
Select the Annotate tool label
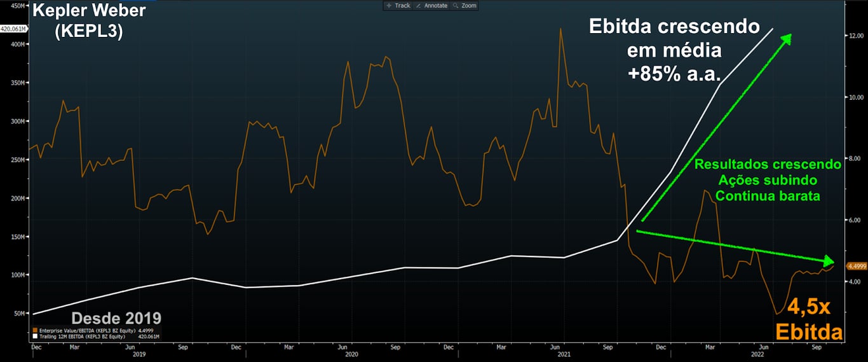point(435,5)
